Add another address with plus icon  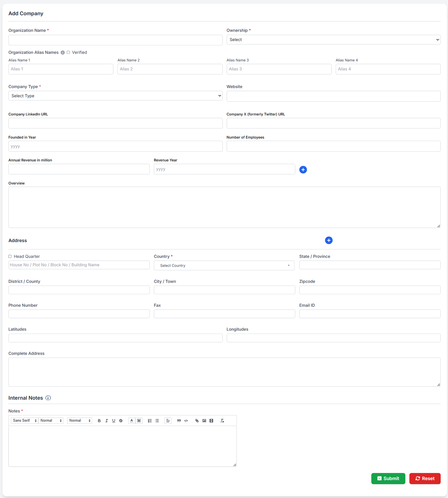329,240
